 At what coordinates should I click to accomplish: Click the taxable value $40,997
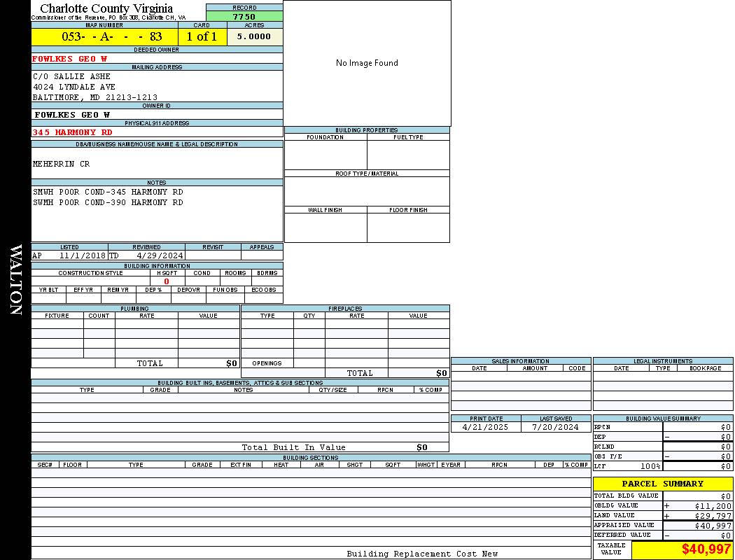706,550
